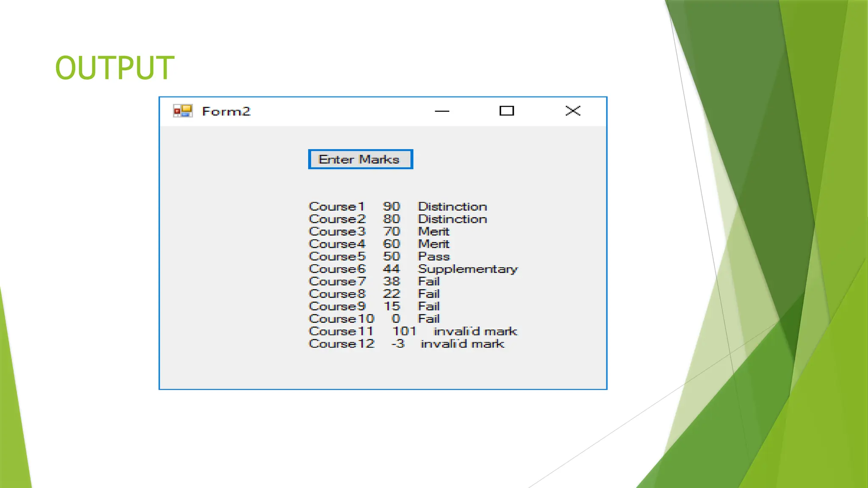Click invalid mark text for Course11

tap(475, 331)
